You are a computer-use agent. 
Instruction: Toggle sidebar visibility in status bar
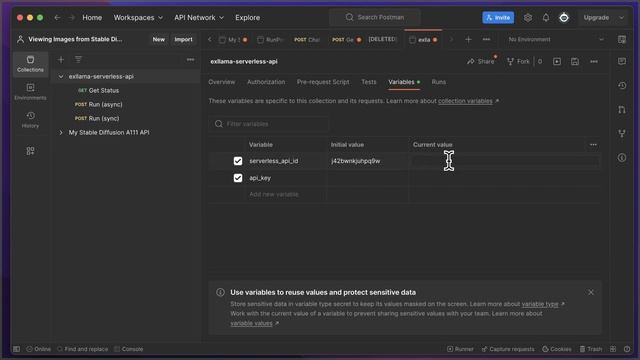pyautogui.click(x=16, y=349)
